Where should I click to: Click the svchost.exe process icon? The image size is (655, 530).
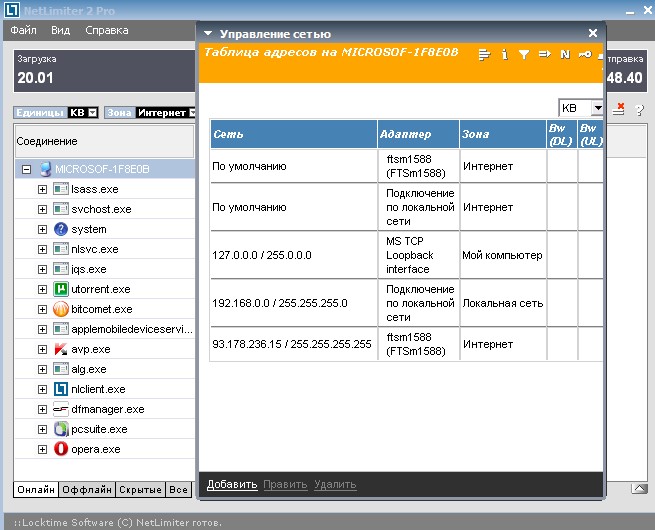point(61,209)
